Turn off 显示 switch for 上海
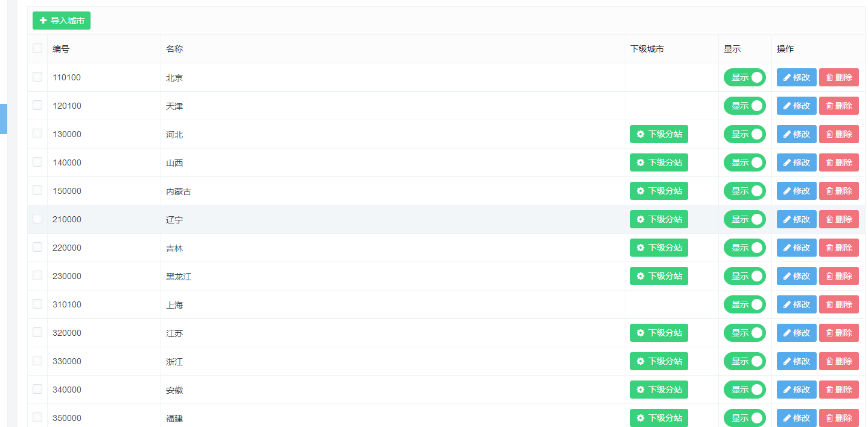 744,304
